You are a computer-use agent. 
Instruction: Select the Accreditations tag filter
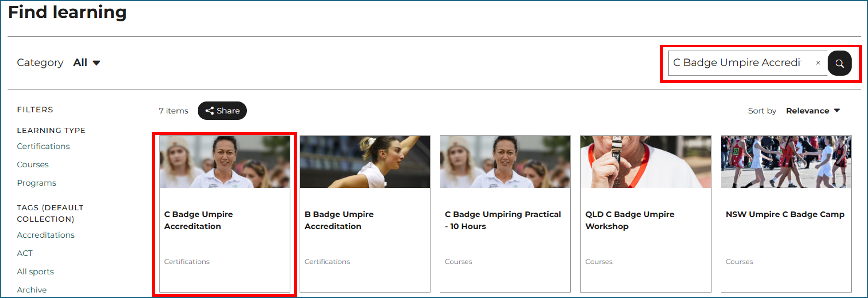point(45,235)
